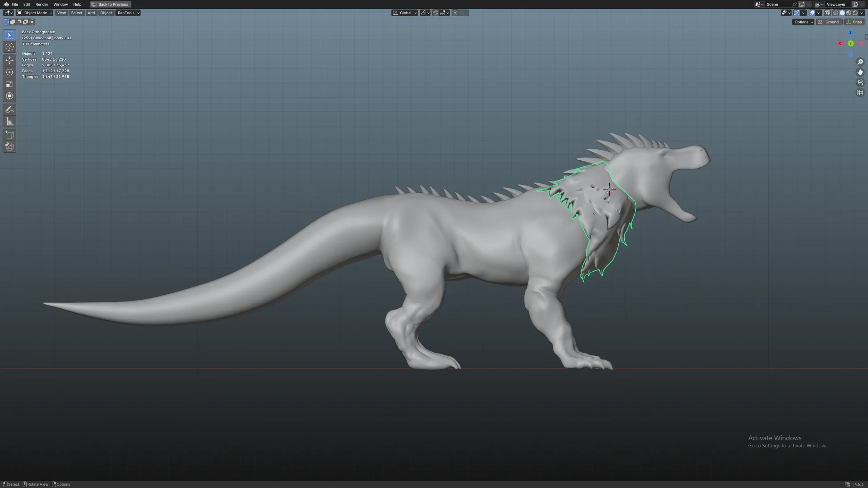Activate the Annotate pencil tool
Image resolution: width=868 pixels, height=488 pixels.
tap(9, 110)
